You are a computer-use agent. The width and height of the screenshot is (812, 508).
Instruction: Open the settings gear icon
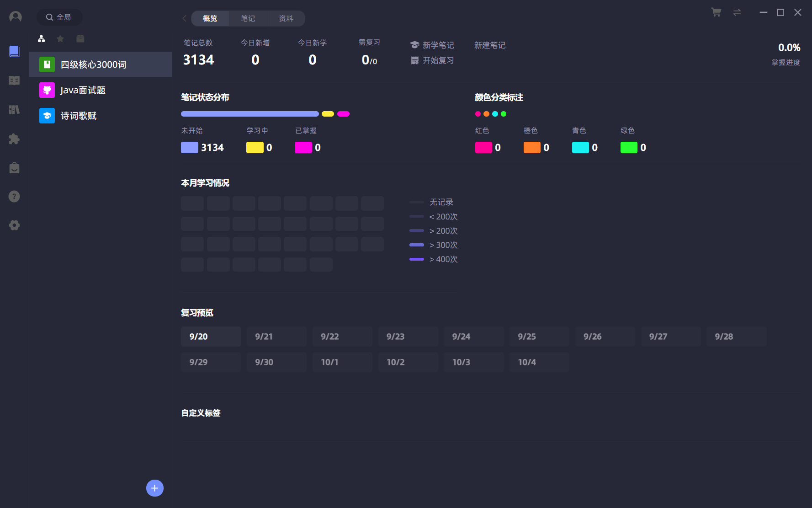(x=14, y=225)
